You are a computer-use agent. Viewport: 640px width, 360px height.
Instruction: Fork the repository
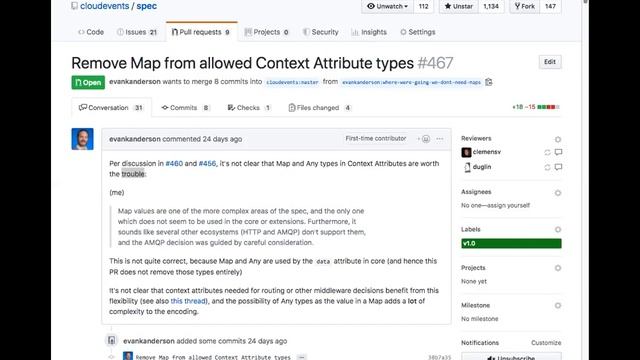click(x=524, y=6)
